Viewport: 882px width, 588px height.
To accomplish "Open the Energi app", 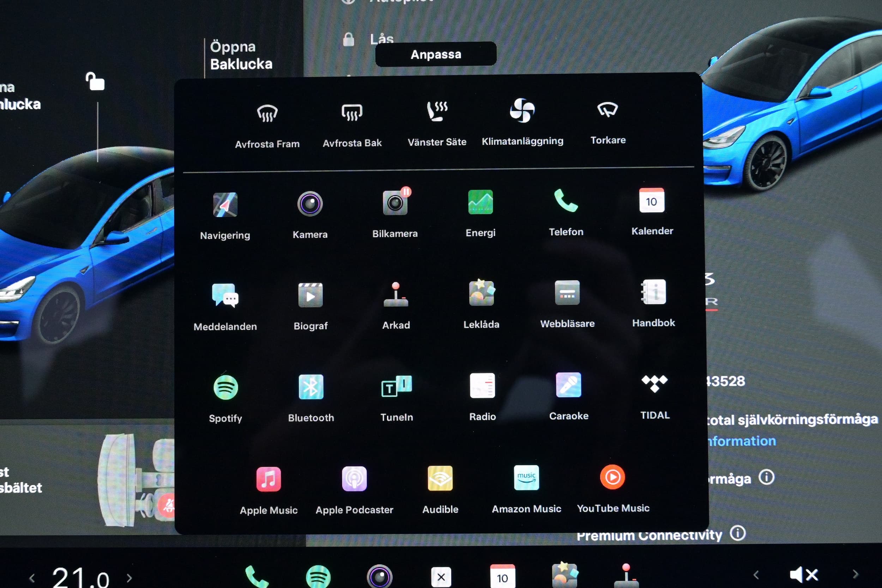I will pos(481,202).
